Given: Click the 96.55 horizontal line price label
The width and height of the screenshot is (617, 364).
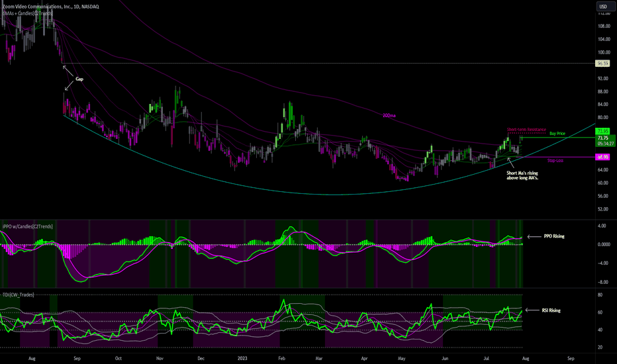Looking at the screenshot, I should pyautogui.click(x=603, y=63).
